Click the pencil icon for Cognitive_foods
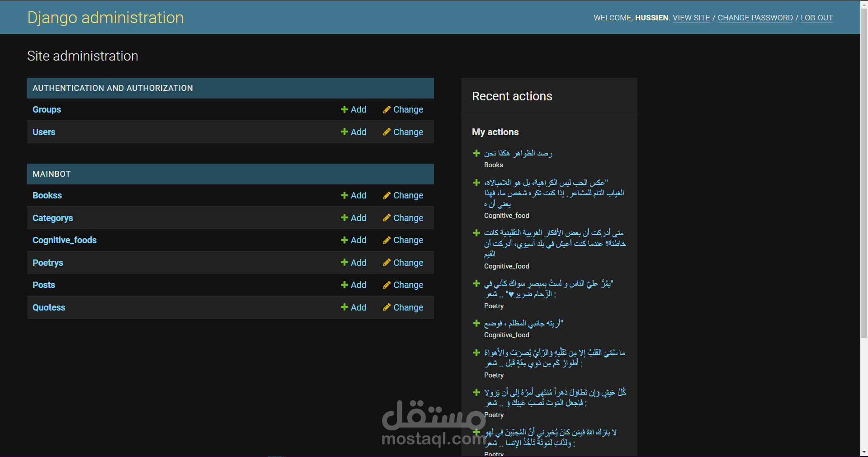Image resolution: width=868 pixels, height=457 pixels. pyautogui.click(x=387, y=240)
